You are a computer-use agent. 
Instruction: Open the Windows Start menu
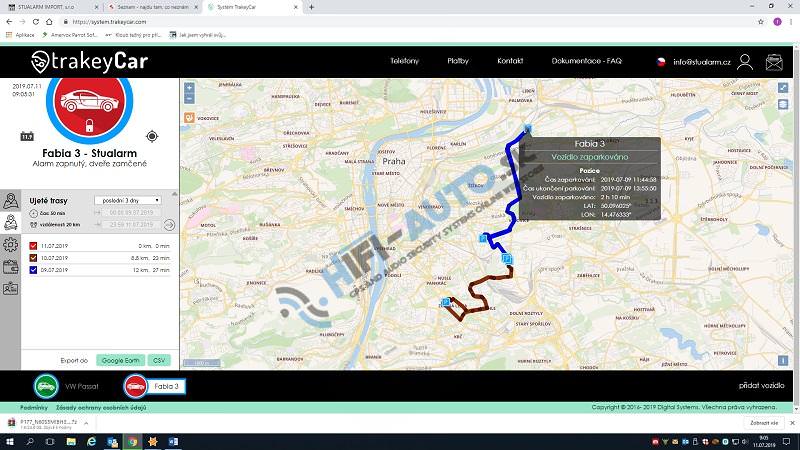[x=10, y=442]
